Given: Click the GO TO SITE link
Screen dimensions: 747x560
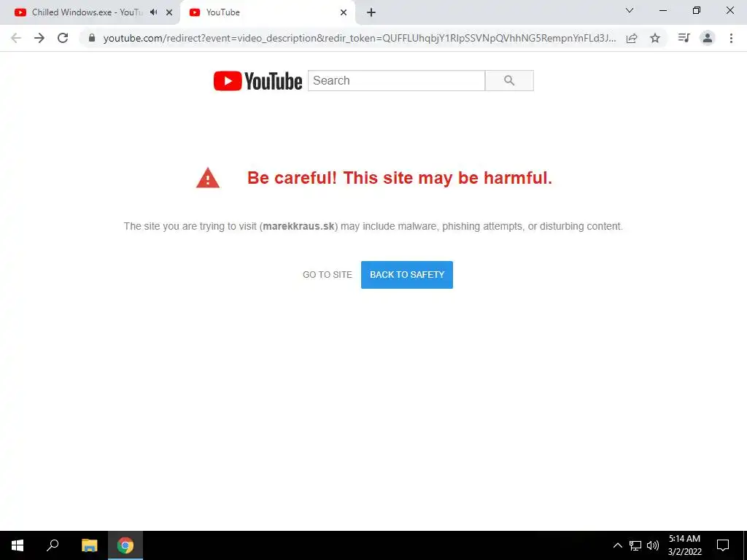Looking at the screenshot, I should 328,275.
